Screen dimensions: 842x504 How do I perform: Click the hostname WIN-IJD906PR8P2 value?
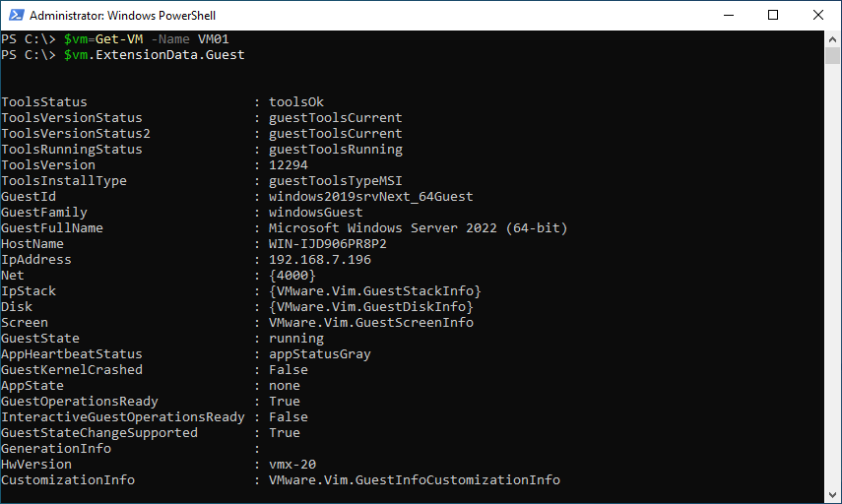328,244
